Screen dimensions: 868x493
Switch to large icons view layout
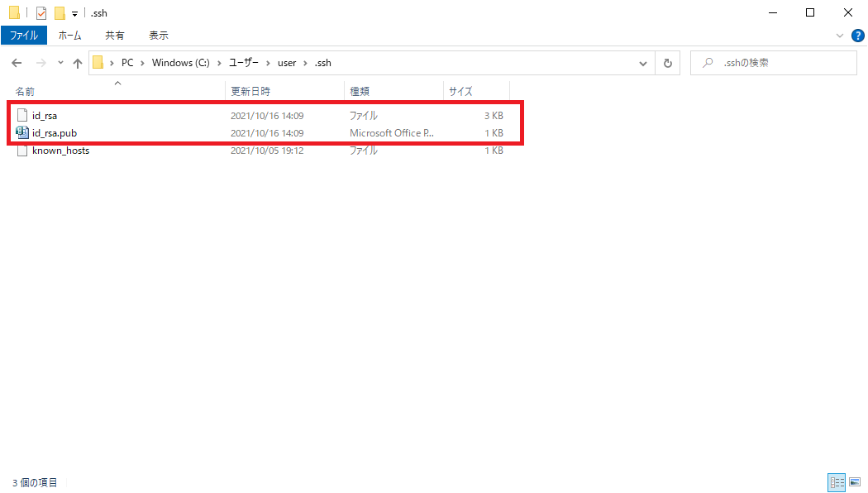[852, 482]
